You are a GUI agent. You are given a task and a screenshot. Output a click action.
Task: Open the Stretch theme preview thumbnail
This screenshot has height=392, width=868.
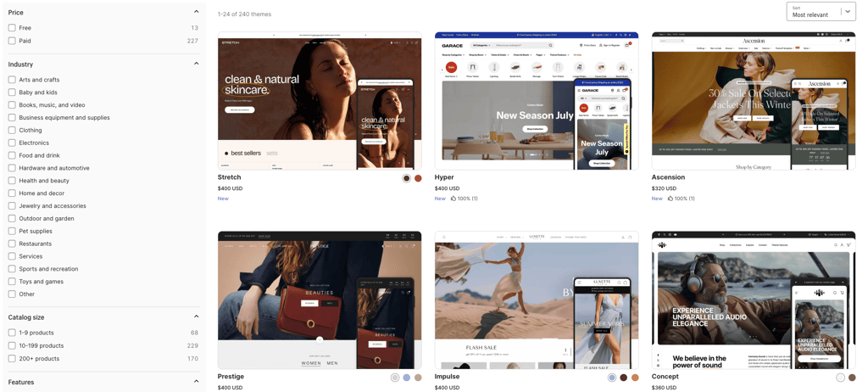tap(320, 101)
